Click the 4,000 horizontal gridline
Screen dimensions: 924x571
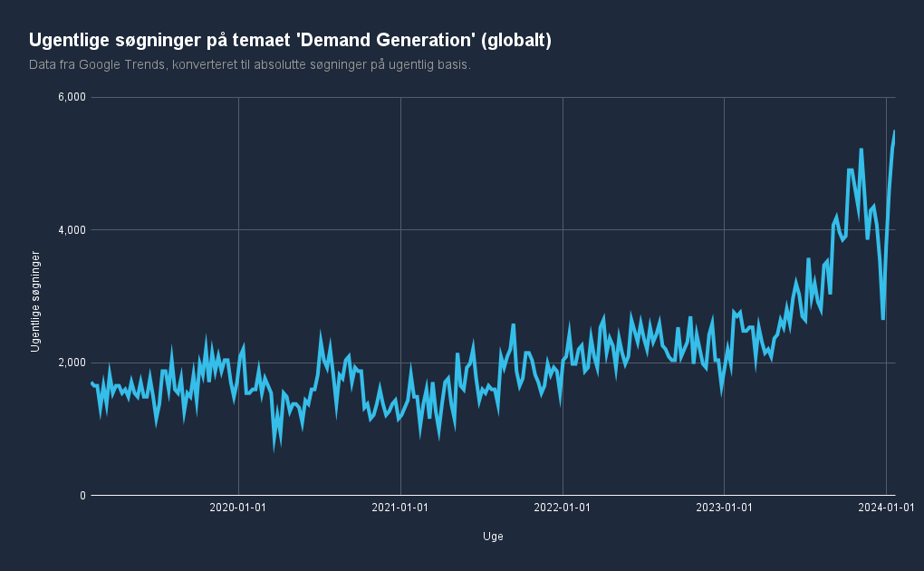pyautogui.click(x=493, y=230)
